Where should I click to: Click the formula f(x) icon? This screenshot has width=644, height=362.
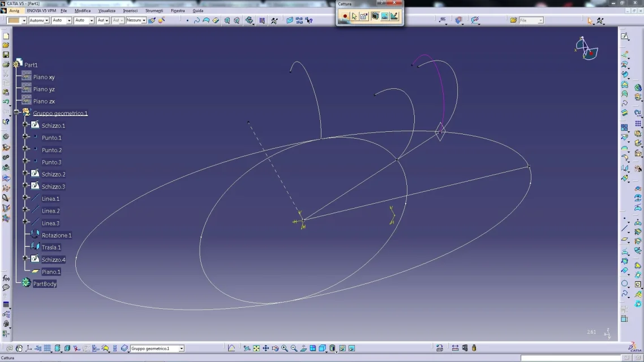[x=6, y=278]
